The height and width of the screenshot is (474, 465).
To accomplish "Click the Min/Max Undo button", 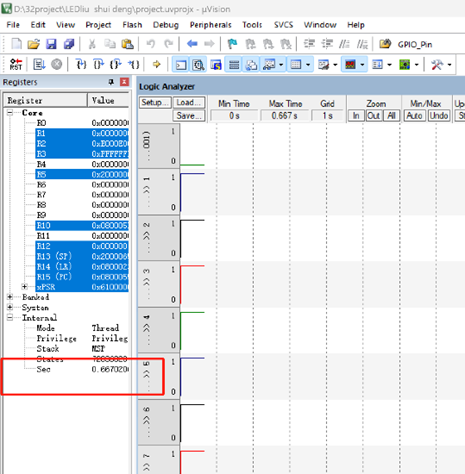I will pyautogui.click(x=439, y=116).
